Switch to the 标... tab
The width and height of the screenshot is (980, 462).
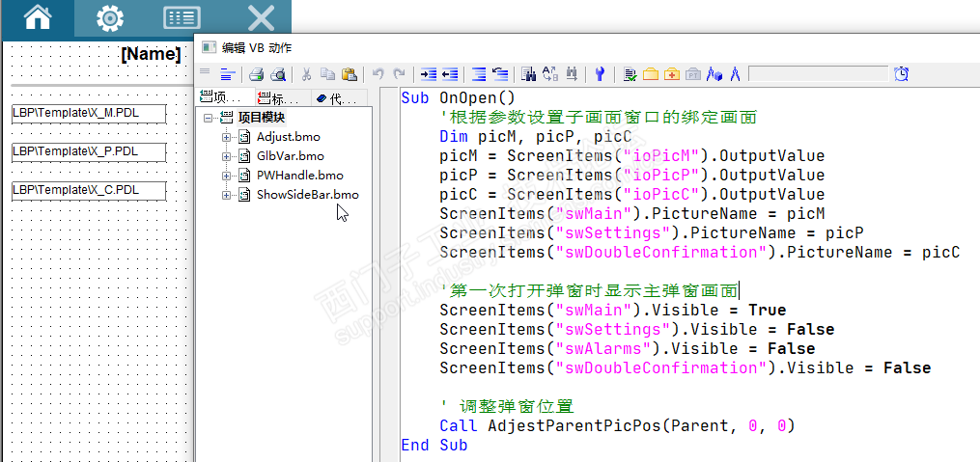pos(279,97)
